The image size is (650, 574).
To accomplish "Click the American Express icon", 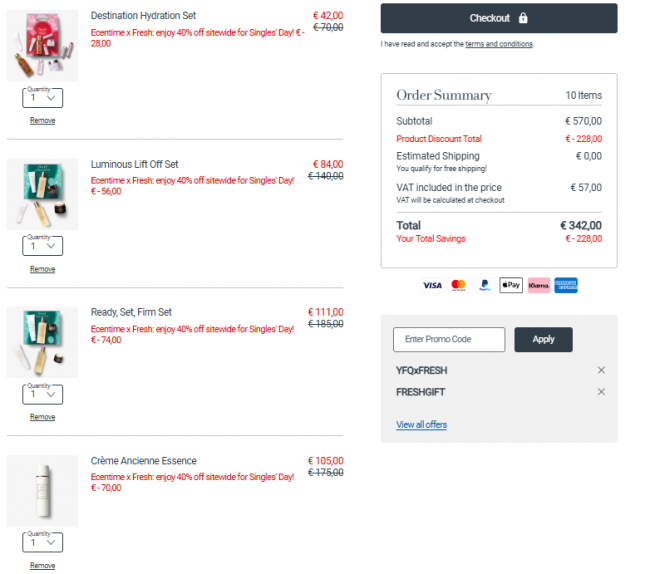I will click(566, 285).
